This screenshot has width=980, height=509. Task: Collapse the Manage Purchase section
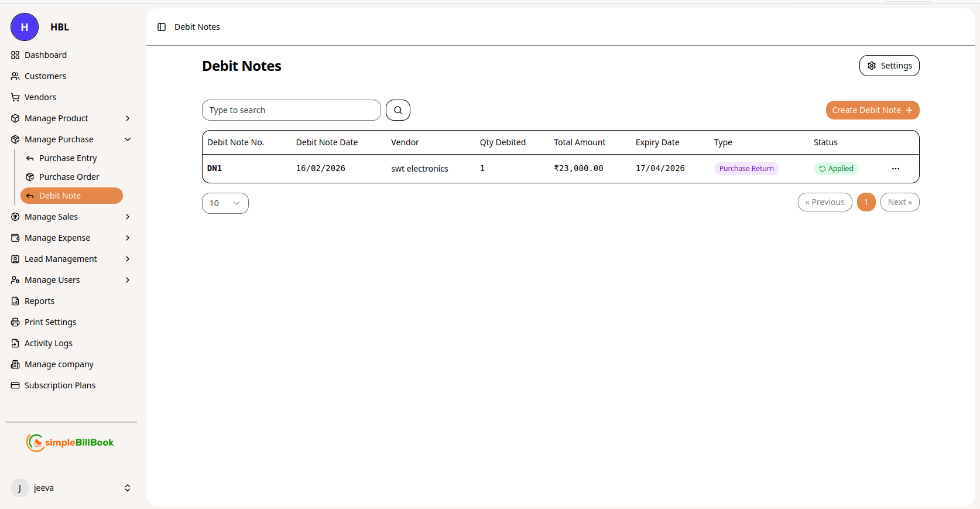click(128, 139)
